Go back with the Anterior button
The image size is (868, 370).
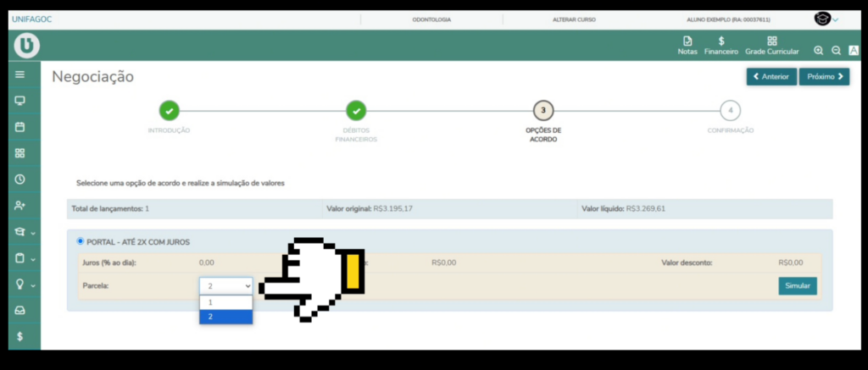pyautogui.click(x=771, y=77)
